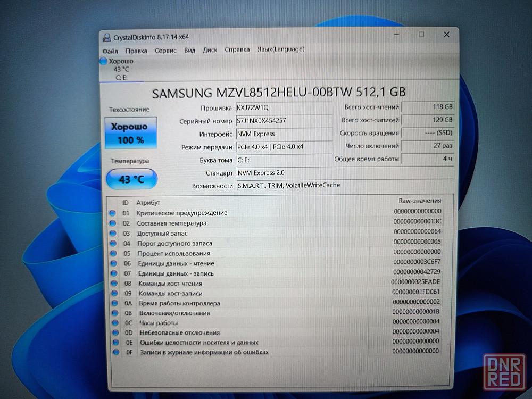Click the standard field NVM Express 2.0
532x399 pixels.
pos(345,173)
